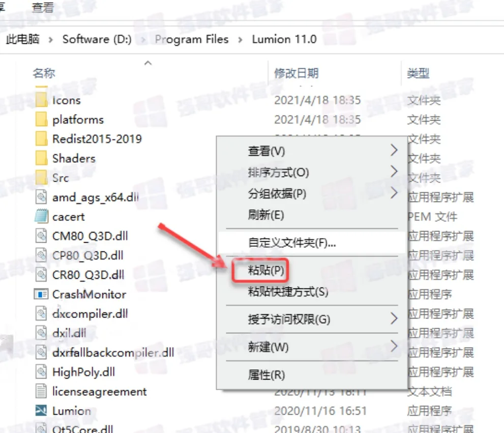Choose 粘贴快捷方式(S) in context menu
Image resolution: width=504 pixels, height=433 pixels.
pos(312,292)
